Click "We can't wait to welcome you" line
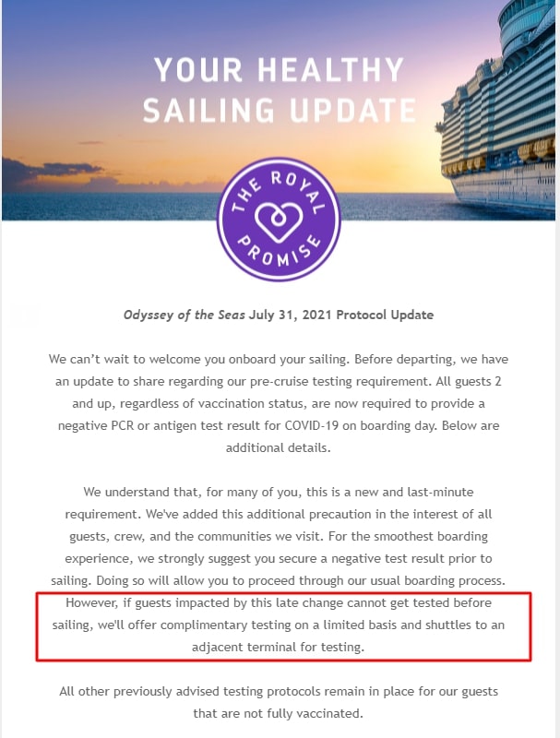 (278, 359)
